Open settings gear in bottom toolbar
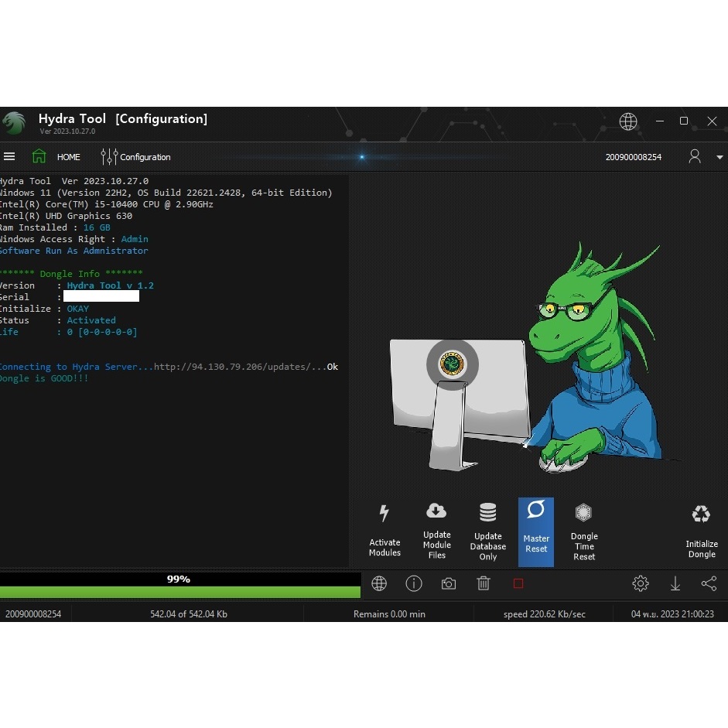728x728 pixels. coord(641,584)
